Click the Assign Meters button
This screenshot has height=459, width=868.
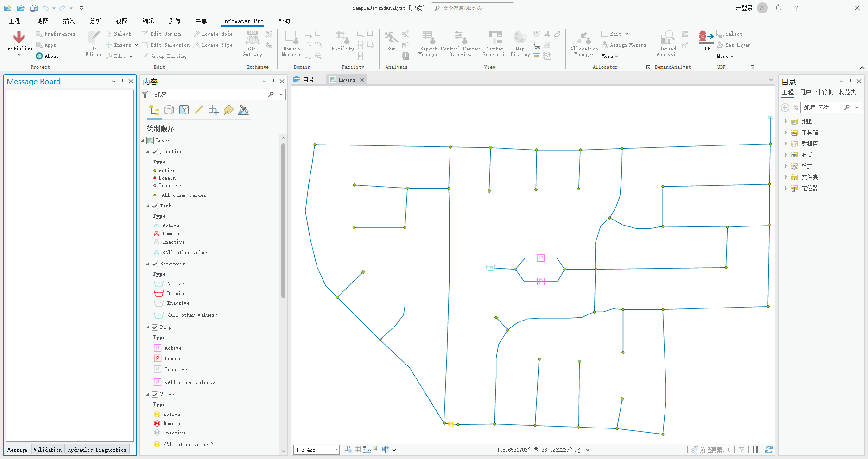624,45
